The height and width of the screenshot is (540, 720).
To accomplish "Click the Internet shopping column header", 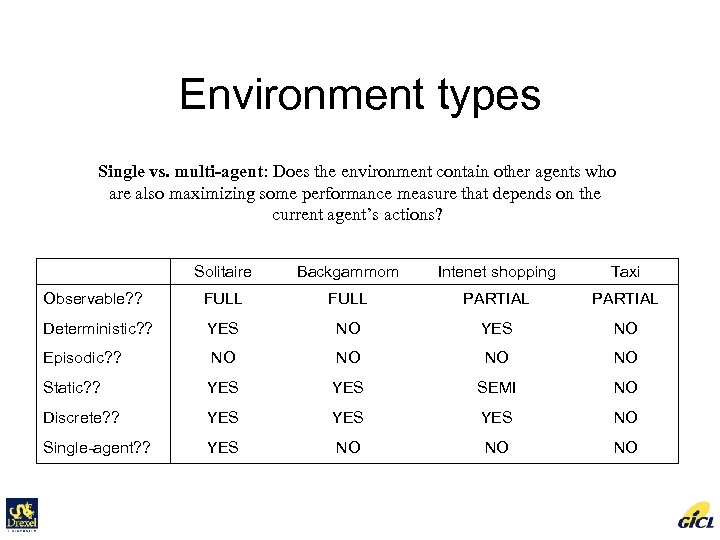I will [x=496, y=272].
